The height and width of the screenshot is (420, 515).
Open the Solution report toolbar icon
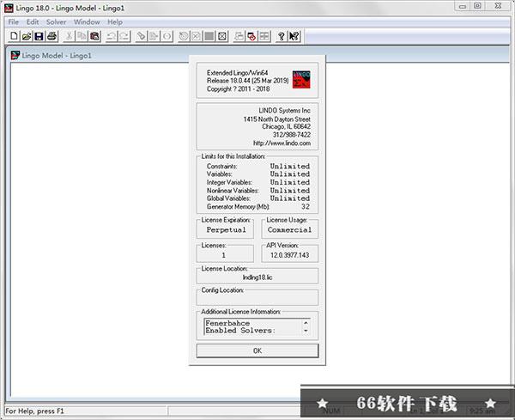(x=197, y=36)
